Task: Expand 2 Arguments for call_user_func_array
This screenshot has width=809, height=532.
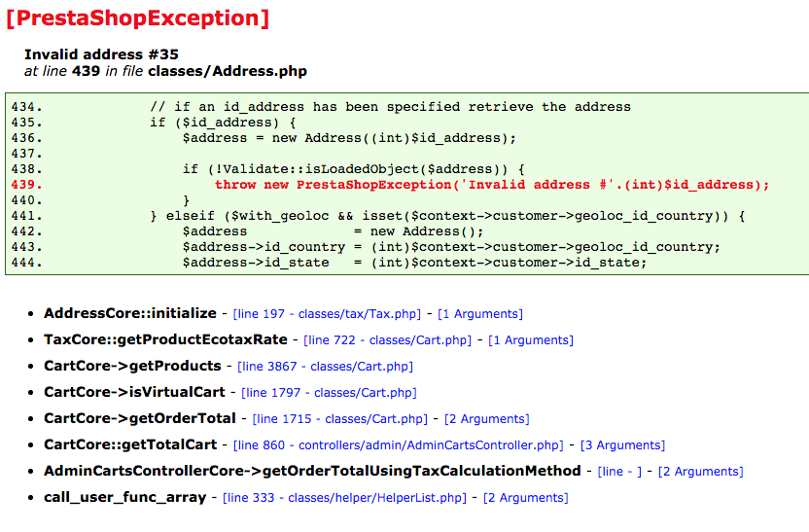Action: [x=526, y=498]
